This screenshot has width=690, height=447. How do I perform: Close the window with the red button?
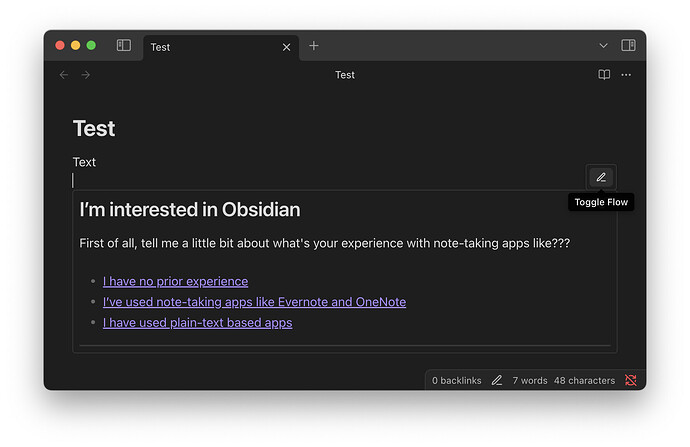coord(60,45)
